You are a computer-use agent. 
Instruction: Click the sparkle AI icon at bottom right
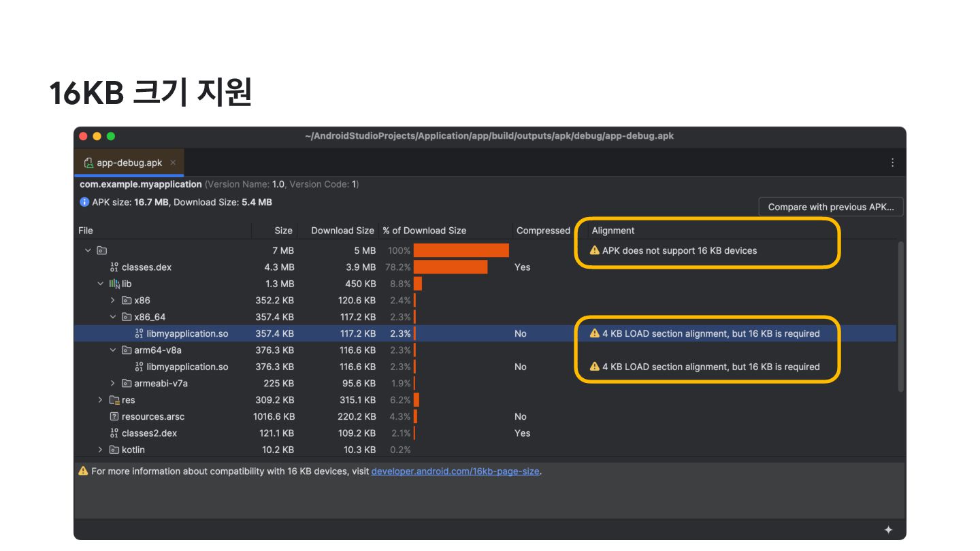pos(888,530)
